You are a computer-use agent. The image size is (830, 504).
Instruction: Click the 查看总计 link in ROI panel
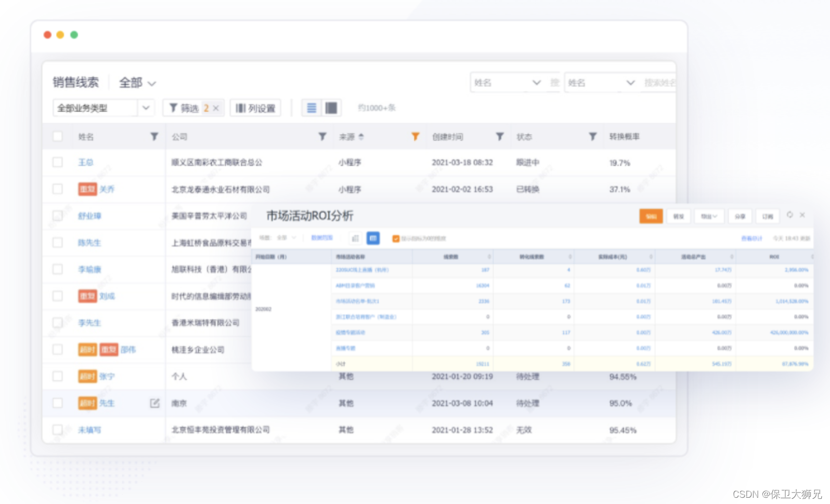751,238
